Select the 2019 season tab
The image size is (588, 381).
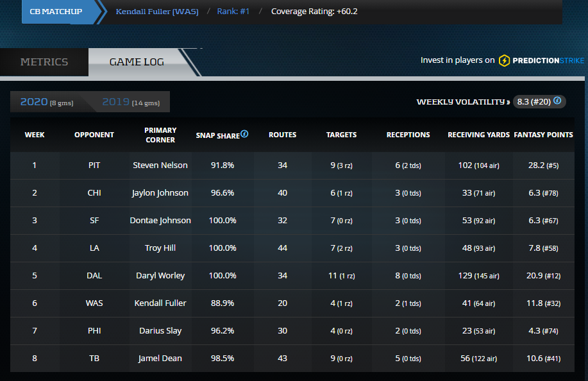click(131, 102)
